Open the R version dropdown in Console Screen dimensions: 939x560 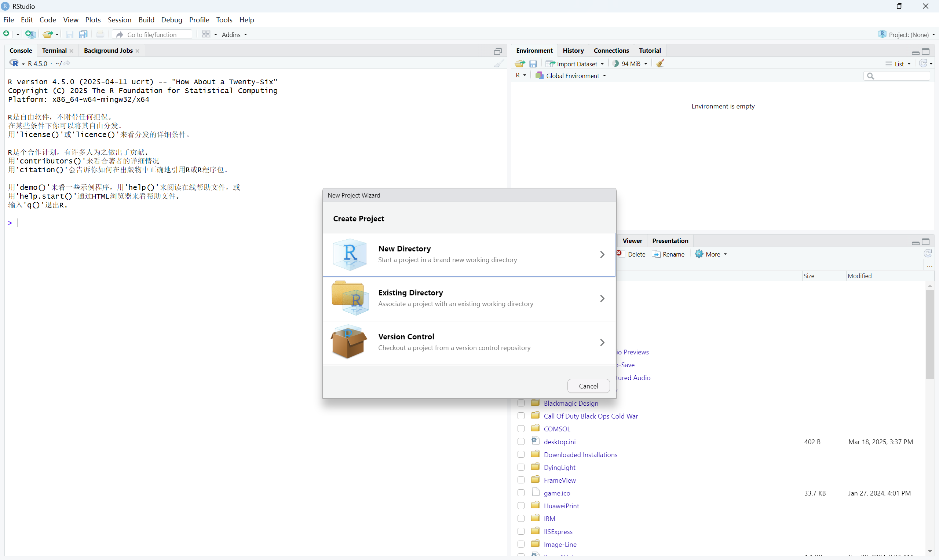click(17, 63)
